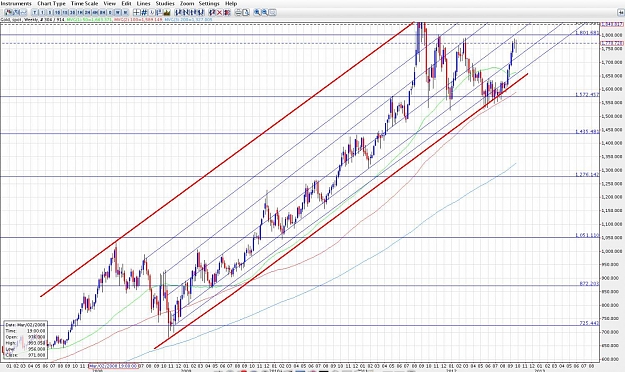Viewport: 625px width, 372px height.
Task: Click the red X delete line icon
Action: [219, 13]
